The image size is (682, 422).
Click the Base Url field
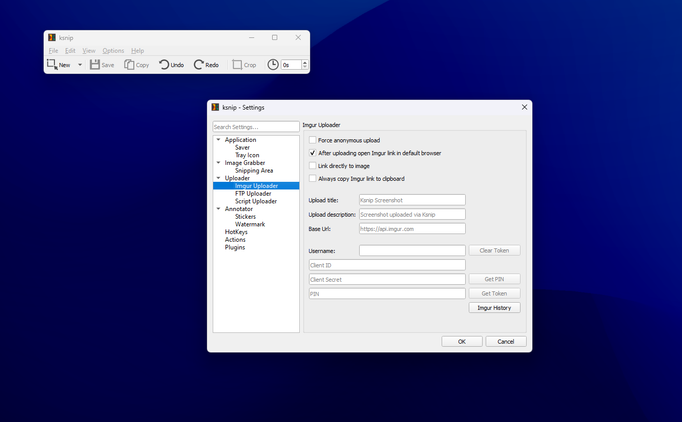point(412,229)
